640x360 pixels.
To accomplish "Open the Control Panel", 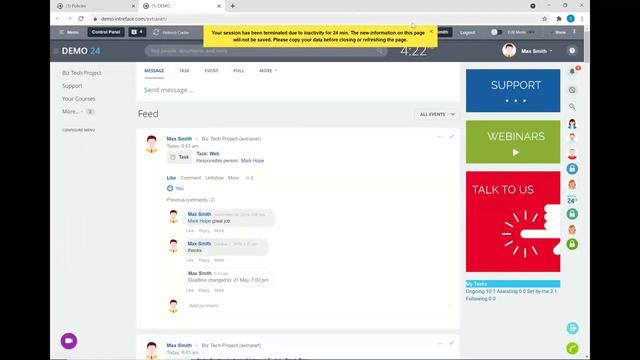I will tap(106, 32).
